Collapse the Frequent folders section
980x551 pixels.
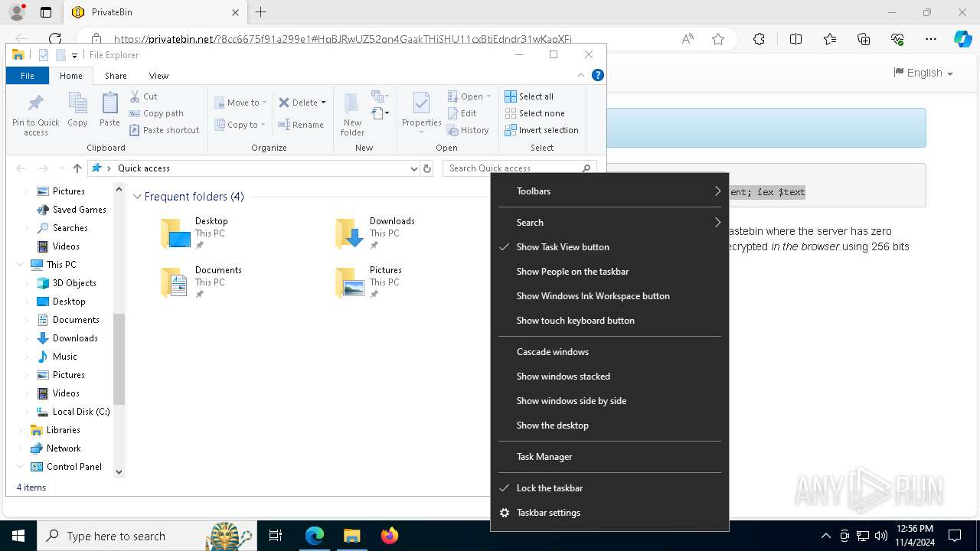(137, 197)
